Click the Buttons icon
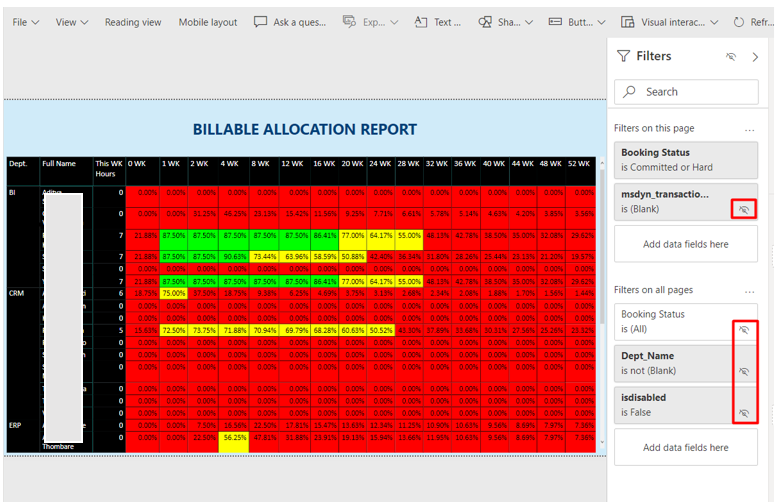The width and height of the screenshot is (775, 502). (555, 22)
